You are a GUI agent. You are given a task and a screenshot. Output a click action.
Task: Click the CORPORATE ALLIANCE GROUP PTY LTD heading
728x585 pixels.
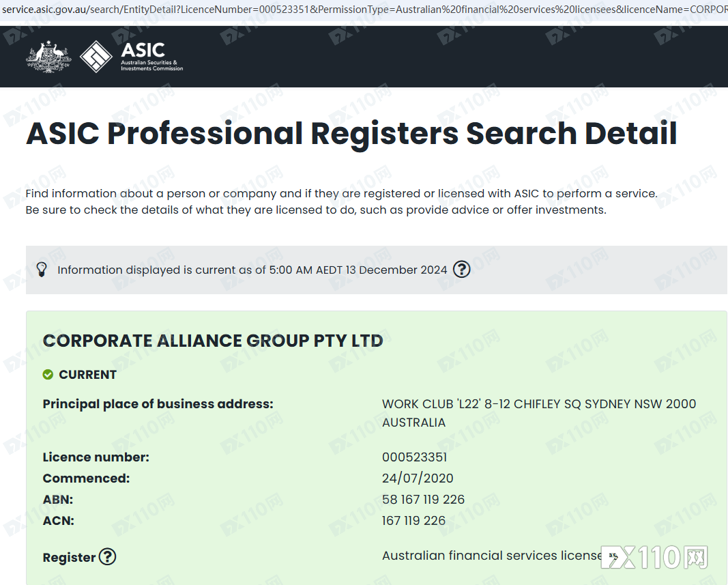pyautogui.click(x=213, y=341)
